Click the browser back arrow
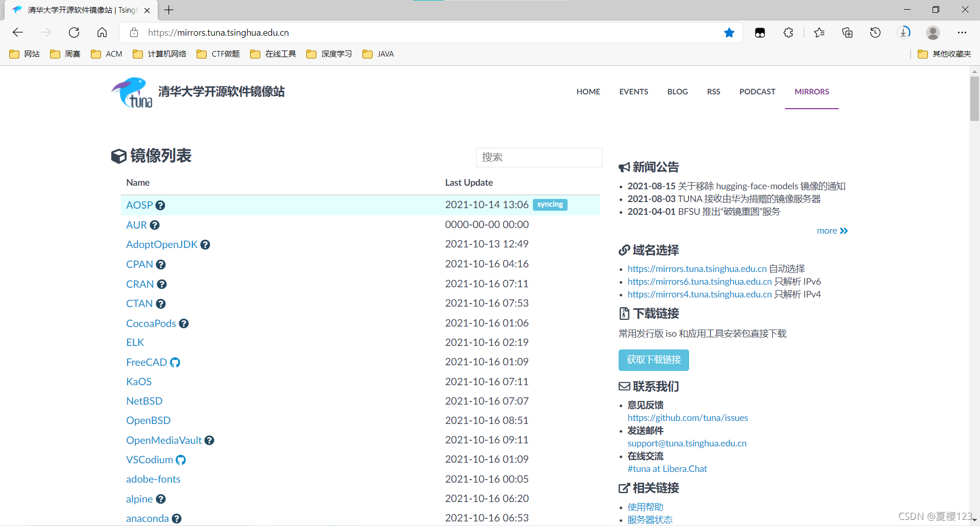Image resolution: width=980 pixels, height=526 pixels. point(18,33)
